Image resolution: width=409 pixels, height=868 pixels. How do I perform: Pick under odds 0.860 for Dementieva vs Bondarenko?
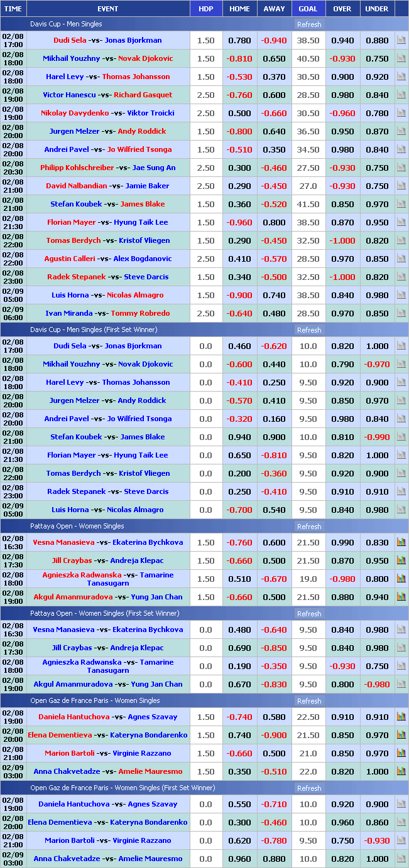click(x=377, y=822)
